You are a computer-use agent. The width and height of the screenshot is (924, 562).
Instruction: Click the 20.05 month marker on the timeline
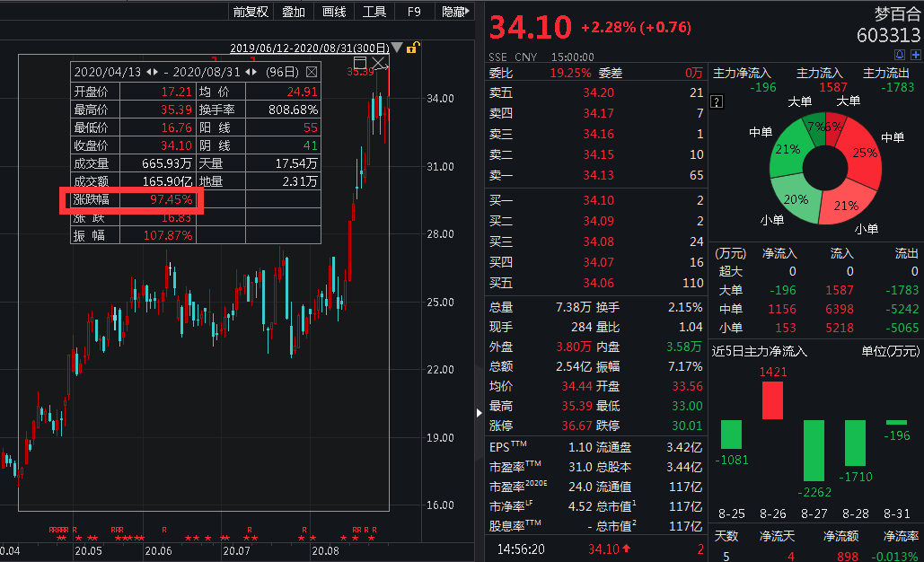tap(88, 551)
